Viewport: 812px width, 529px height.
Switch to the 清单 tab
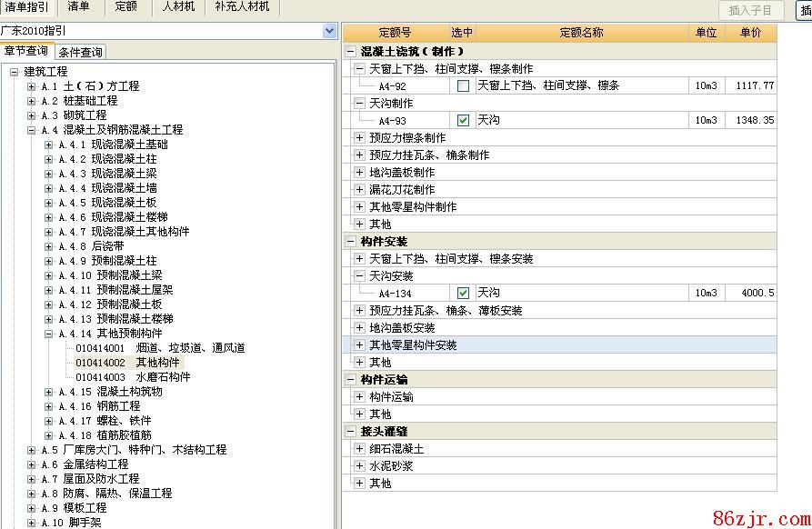coord(79,6)
